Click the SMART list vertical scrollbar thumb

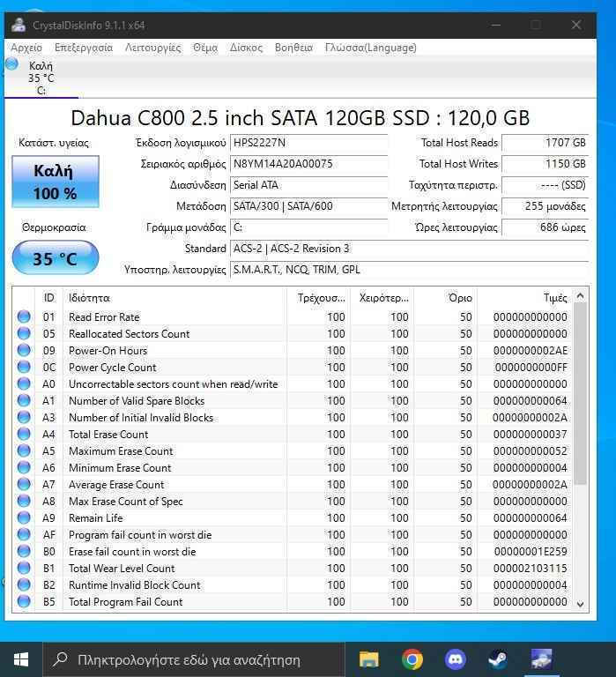(581, 393)
